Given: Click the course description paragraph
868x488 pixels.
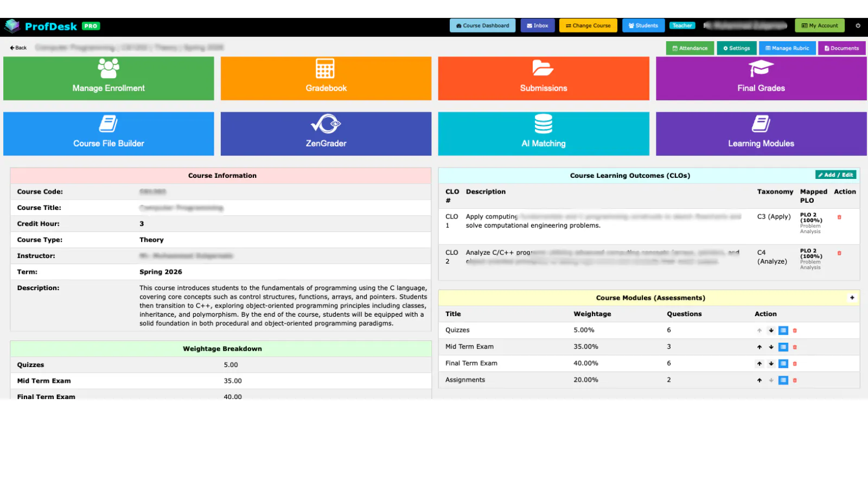Looking at the screenshot, I should point(283,306).
